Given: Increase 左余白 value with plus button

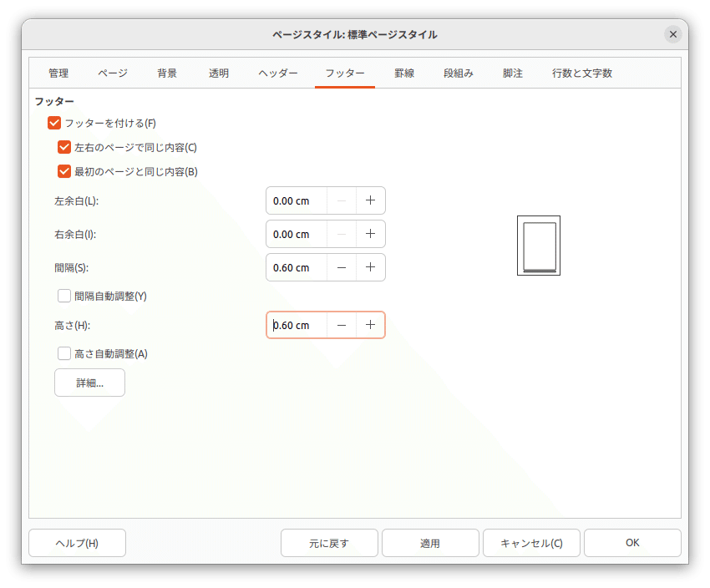Looking at the screenshot, I should 370,200.
